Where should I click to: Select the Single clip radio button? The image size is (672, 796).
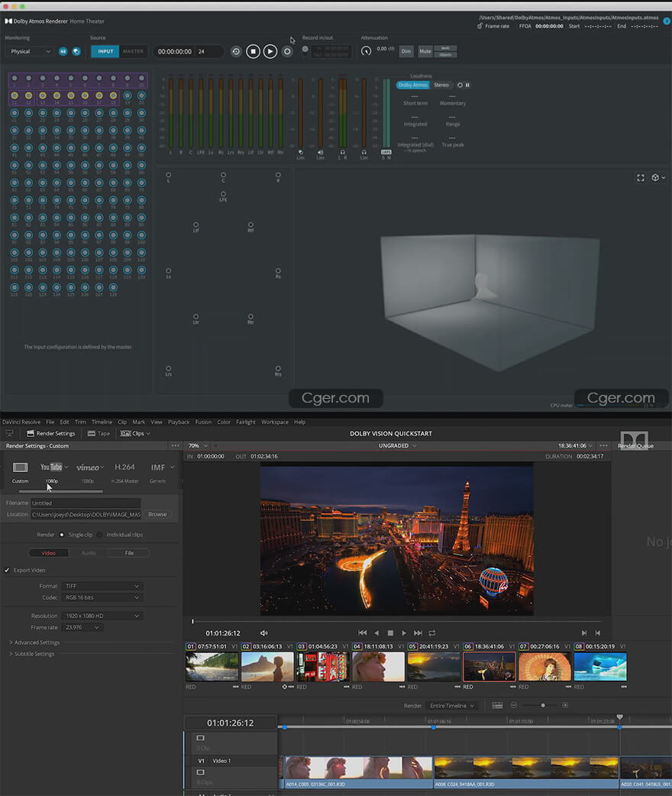point(62,535)
